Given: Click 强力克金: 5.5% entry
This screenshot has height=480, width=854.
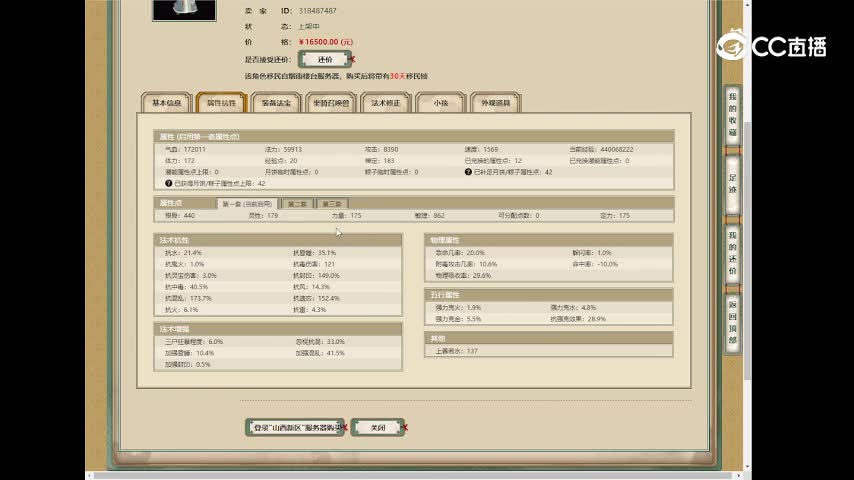Looking at the screenshot, I should 458,319.
